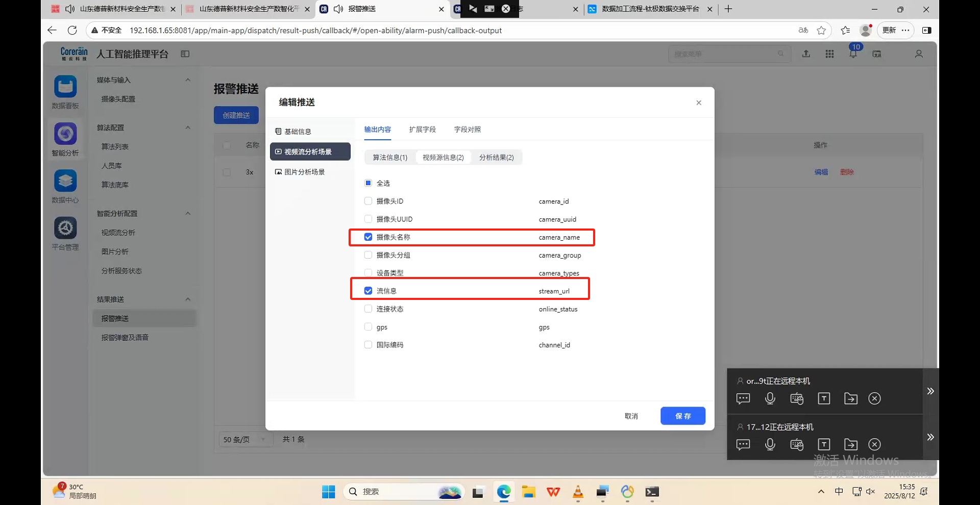Open Microsoft Edge from the taskbar
980x505 pixels.
(x=504, y=492)
